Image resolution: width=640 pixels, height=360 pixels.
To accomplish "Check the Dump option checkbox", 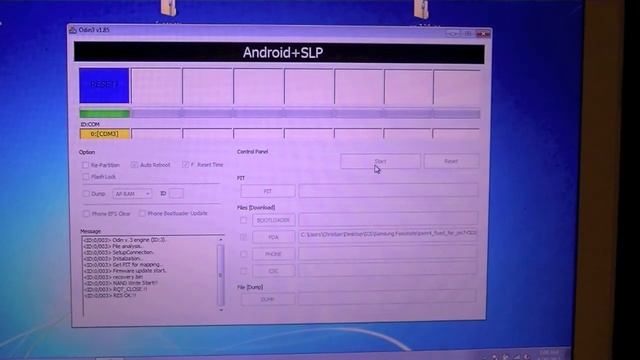I will point(86,193).
